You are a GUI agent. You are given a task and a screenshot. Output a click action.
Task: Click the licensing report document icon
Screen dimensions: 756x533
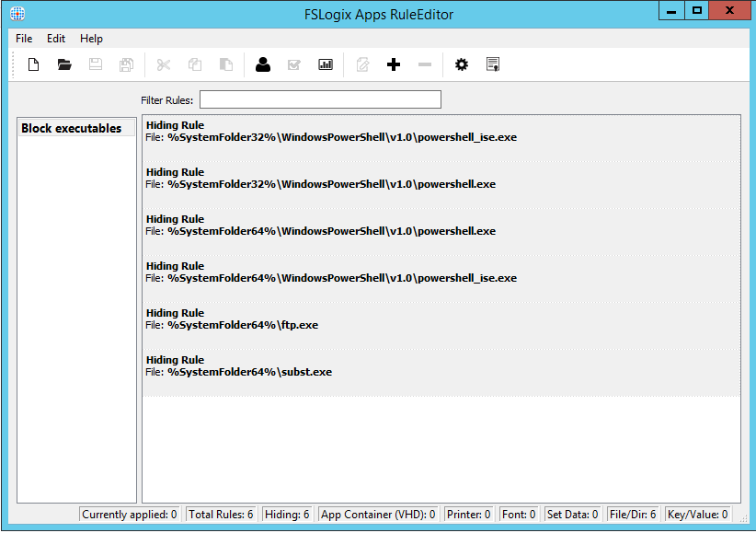coord(493,64)
